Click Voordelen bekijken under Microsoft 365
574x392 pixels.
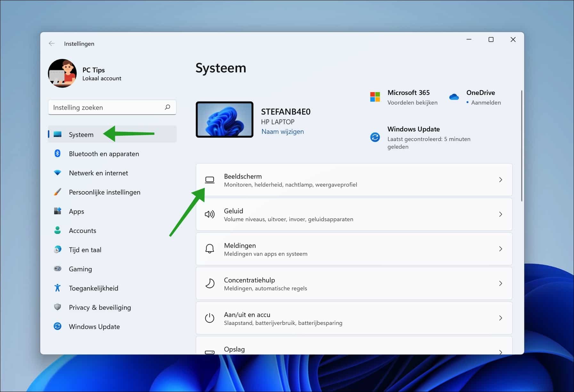click(x=412, y=102)
